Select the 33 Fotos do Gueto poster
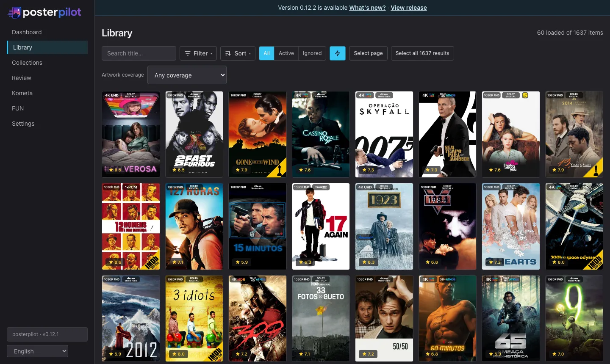The width and height of the screenshot is (610, 364). pos(321,318)
